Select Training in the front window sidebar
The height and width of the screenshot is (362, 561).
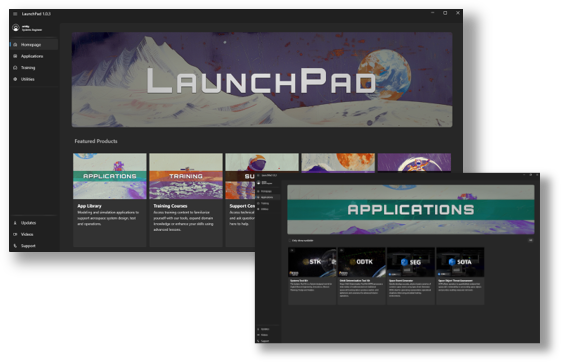click(268, 203)
